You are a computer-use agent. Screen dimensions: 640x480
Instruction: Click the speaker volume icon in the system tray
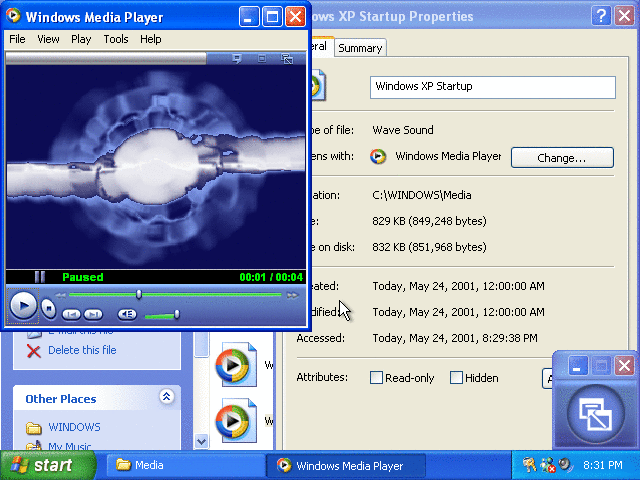566,465
